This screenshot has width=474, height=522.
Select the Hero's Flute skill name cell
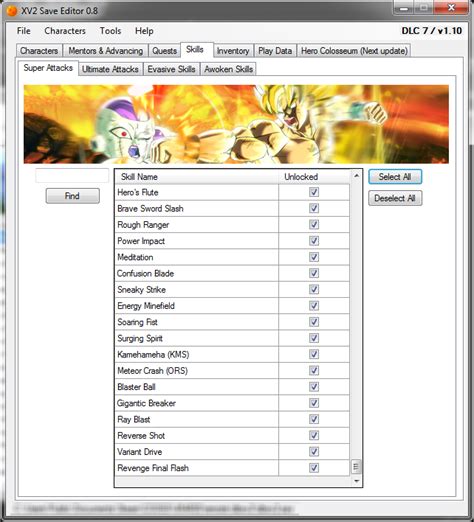click(197, 192)
